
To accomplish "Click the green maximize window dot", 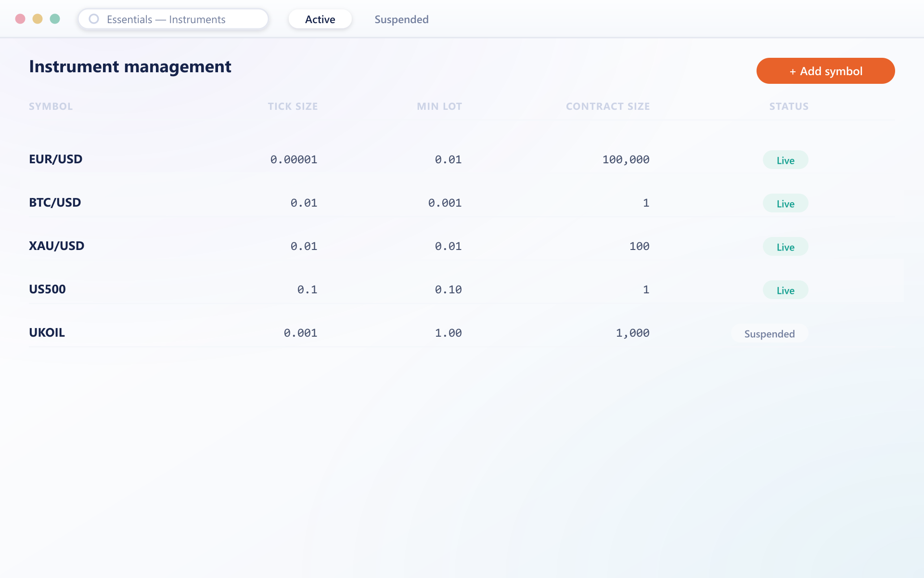I will click(55, 19).
